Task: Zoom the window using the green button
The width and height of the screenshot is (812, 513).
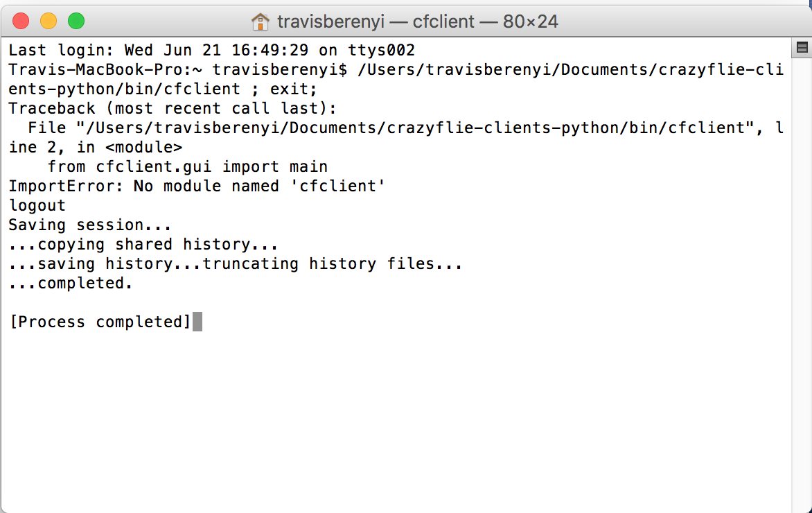Action: pyautogui.click(x=76, y=21)
